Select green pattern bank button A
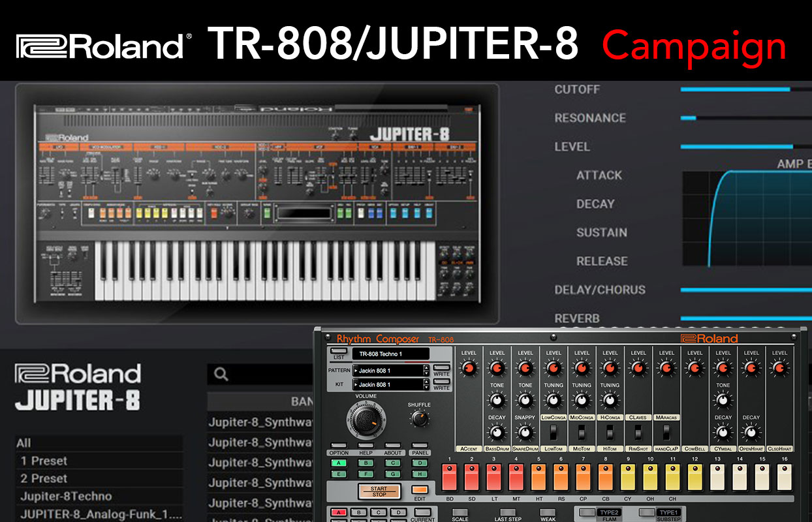Viewport: 812px width, 522px height. click(x=339, y=463)
